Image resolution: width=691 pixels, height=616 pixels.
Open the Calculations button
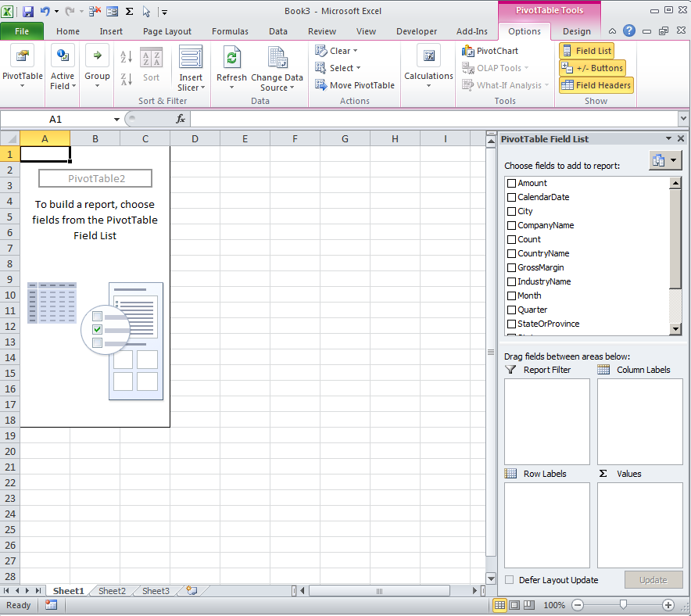point(428,66)
